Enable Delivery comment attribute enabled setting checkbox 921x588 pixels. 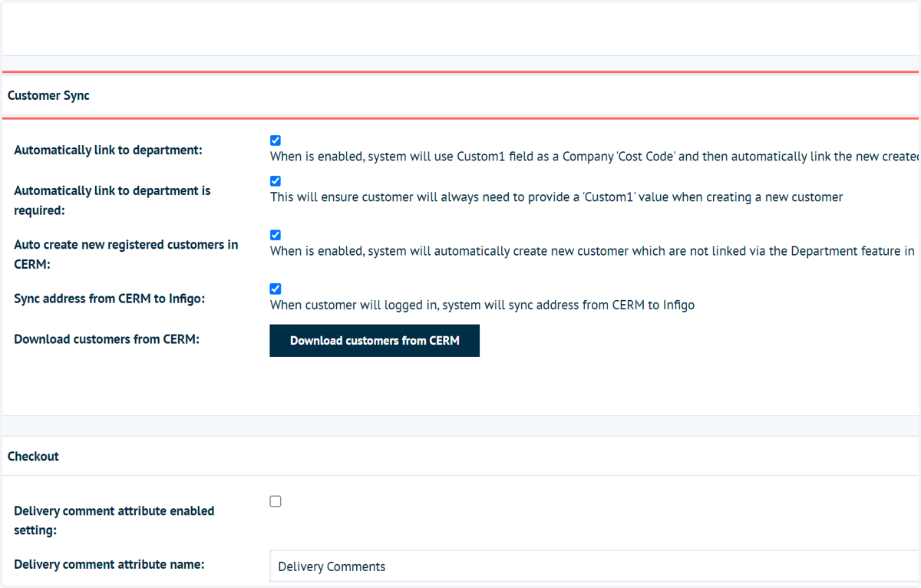pyautogui.click(x=276, y=501)
